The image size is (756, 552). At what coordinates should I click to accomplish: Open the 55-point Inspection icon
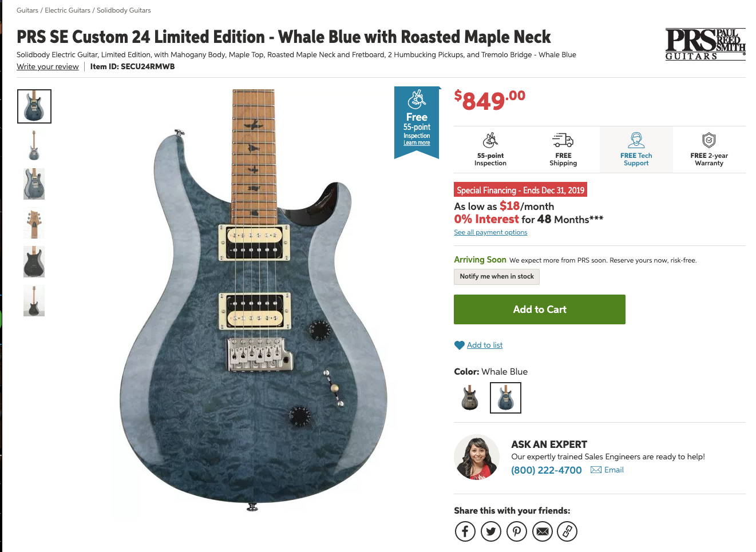pyautogui.click(x=490, y=140)
